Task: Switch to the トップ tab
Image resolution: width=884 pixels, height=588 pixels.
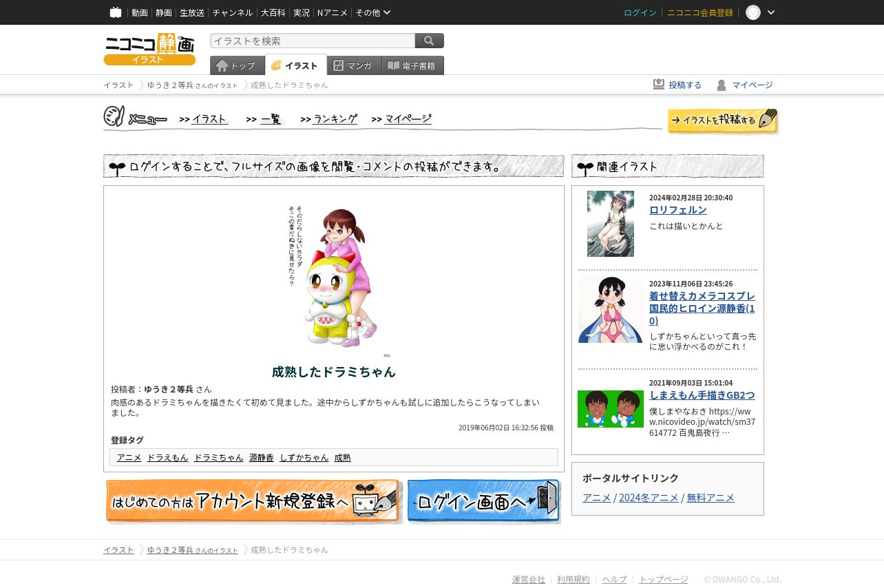Action: click(238, 65)
